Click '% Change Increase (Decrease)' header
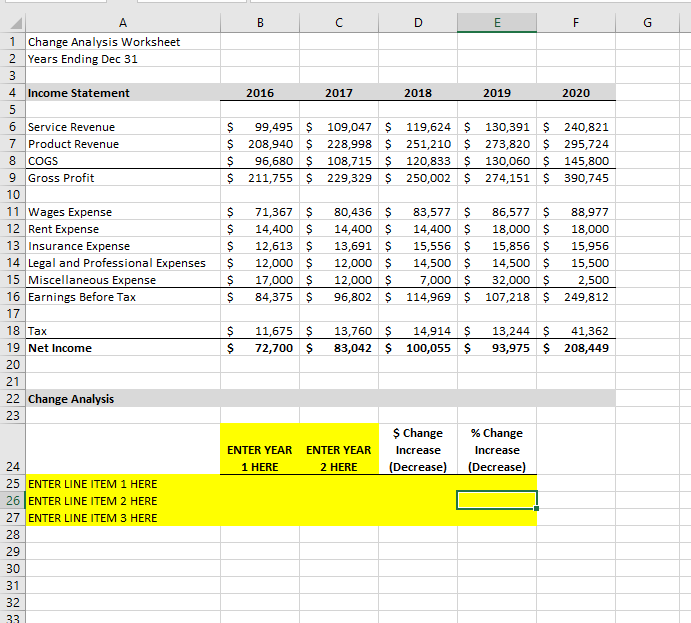Screen dimensions: 691x623 click(x=497, y=449)
